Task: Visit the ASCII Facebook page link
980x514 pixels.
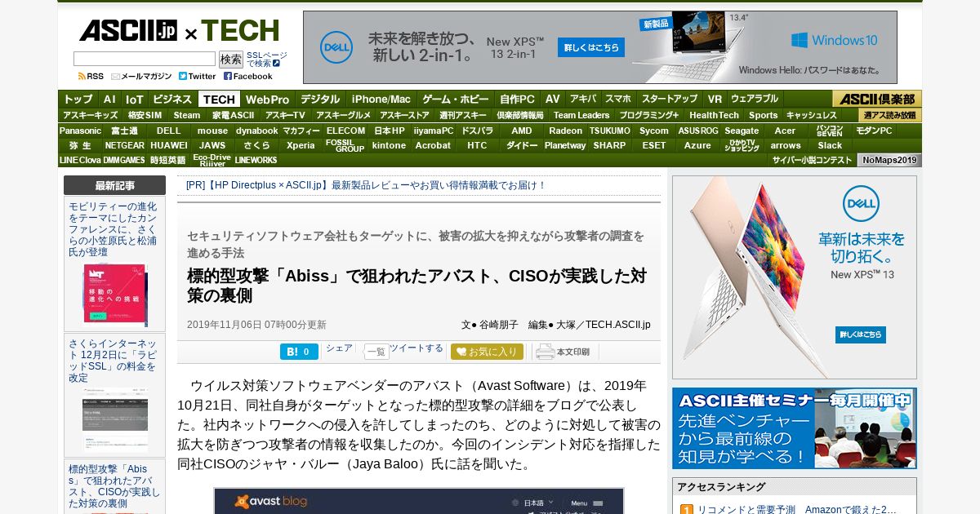Action: coord(247,76)
